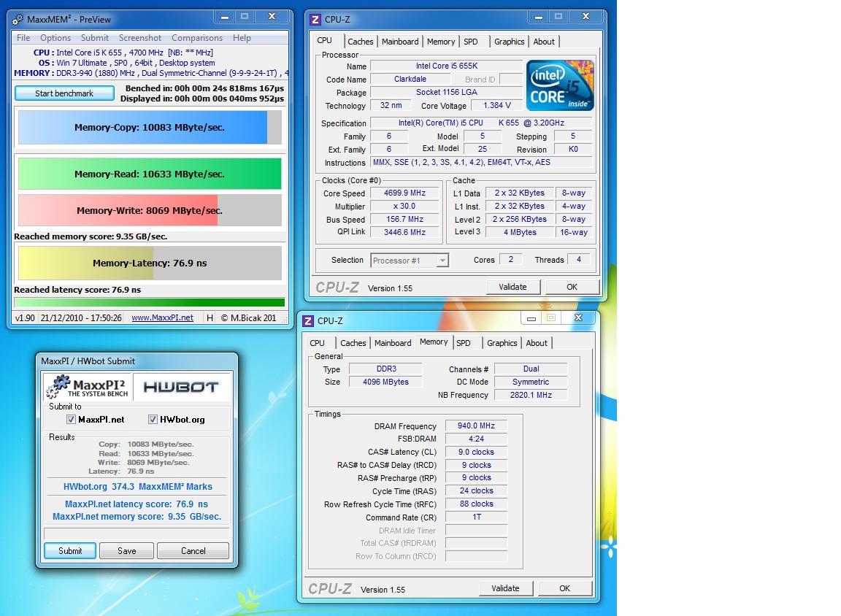This screenshot has height=616, width=841.
Task: Open the www.MaxxPI.net link
Action: click(163, 317)
